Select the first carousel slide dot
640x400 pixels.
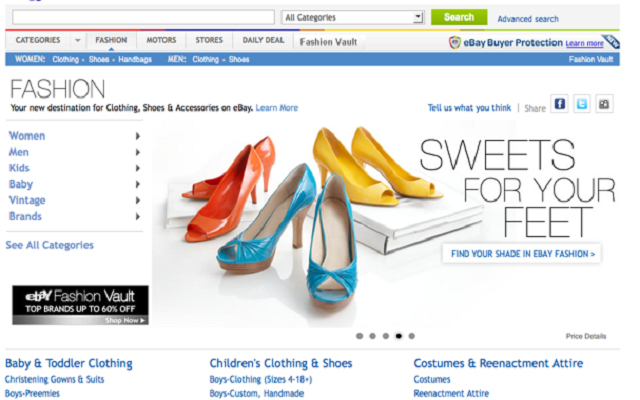[x=359, y=336]
